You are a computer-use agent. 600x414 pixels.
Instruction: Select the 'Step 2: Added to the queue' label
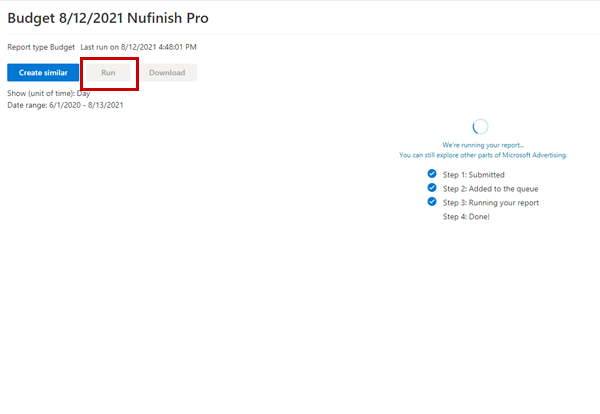click(x=491, y=189)
